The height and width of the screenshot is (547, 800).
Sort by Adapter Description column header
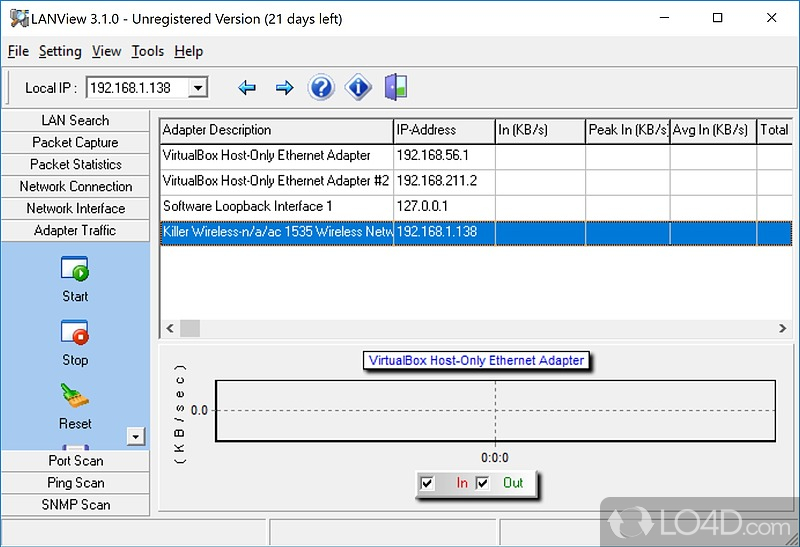[x=277, y=131]
